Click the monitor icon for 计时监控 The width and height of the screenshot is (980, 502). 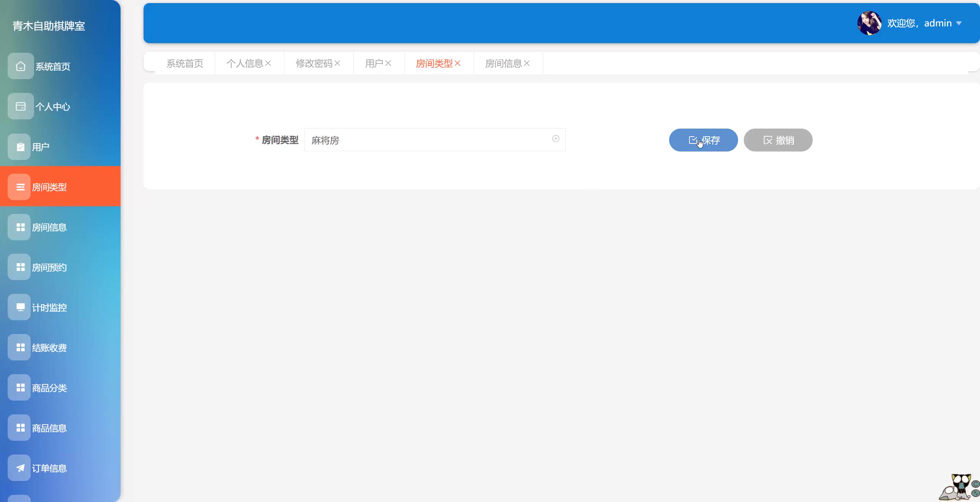click(21, 307)
